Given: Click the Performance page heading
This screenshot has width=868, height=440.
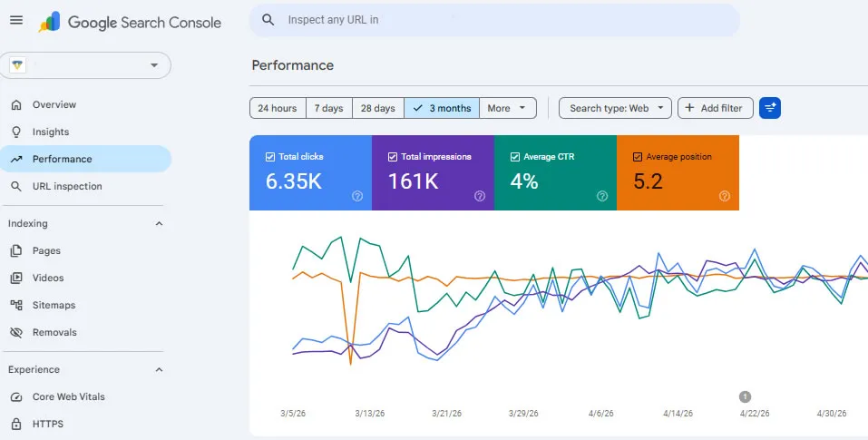Looking at the screenshot, I should [293, 65].
